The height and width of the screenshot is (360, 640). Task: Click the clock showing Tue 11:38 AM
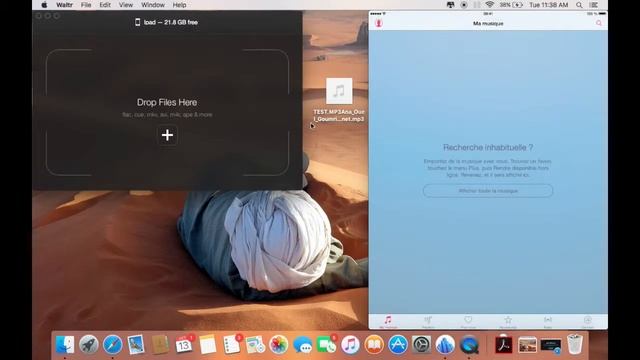coord(549,5)
